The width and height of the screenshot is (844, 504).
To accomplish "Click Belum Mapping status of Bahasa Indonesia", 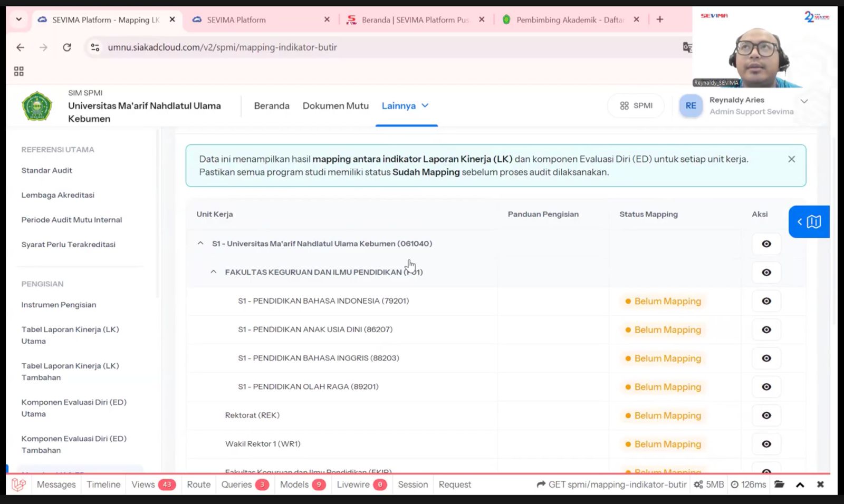I will 663,301.
